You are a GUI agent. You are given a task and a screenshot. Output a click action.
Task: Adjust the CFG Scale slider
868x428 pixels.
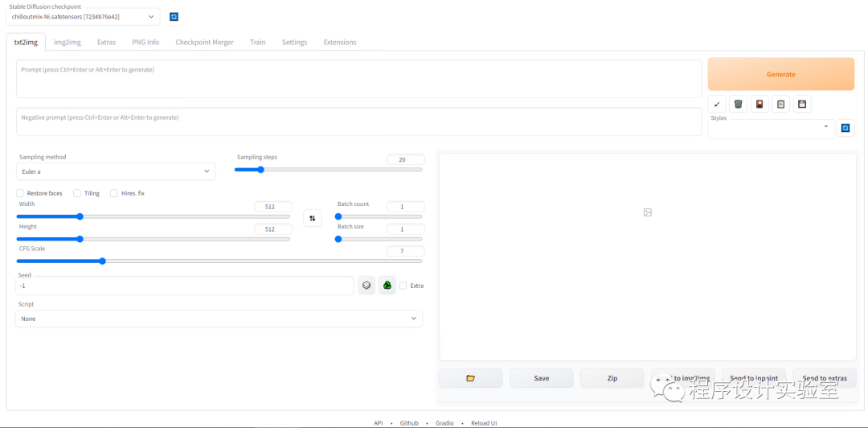pyautogui.click(x=102, y=261)
